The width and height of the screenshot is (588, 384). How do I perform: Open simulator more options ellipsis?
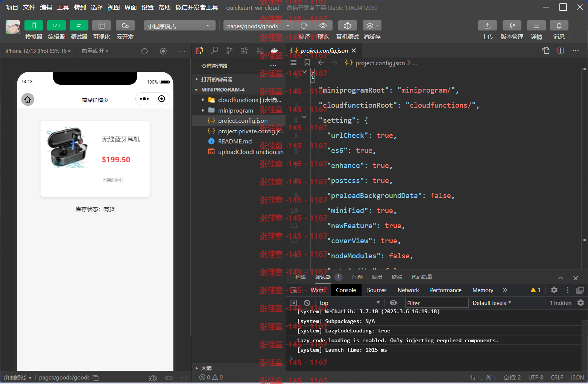(182, 51)
